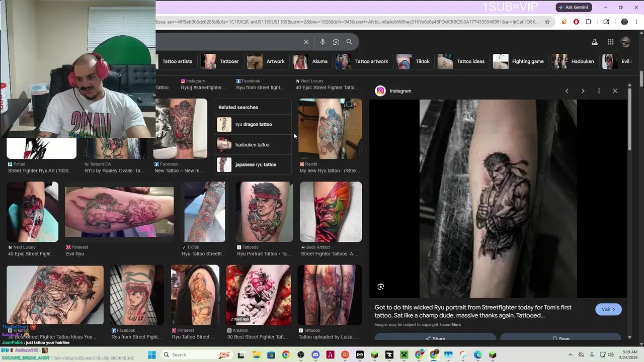Image resolution: width=644 pixels, height=362 pixels.
Task: Show hidden system tray icons
Action: click(x=571, y=354)
